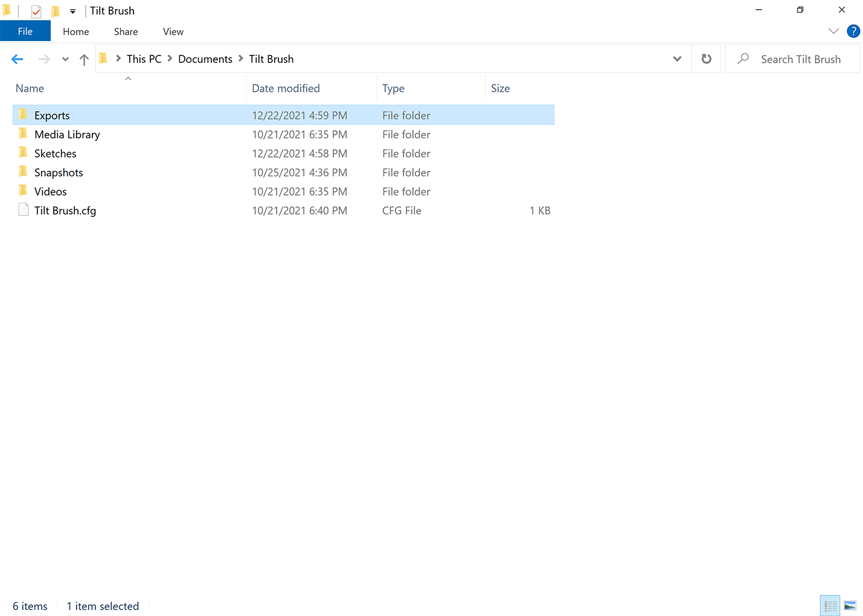863x616 pixels.
Task: Expand the chevron after This PC
Action: (x=170, y=59)
